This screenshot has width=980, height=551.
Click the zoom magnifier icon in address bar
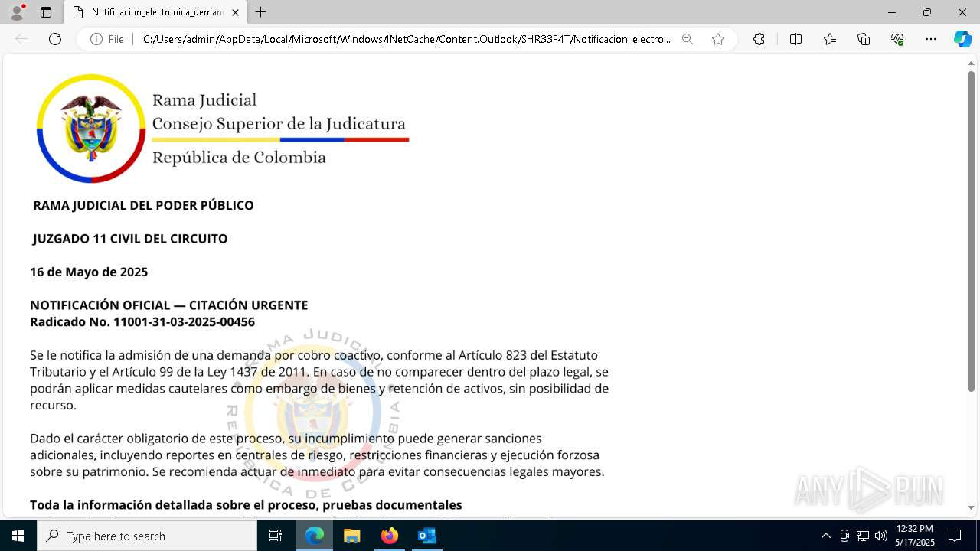point(688,39)
